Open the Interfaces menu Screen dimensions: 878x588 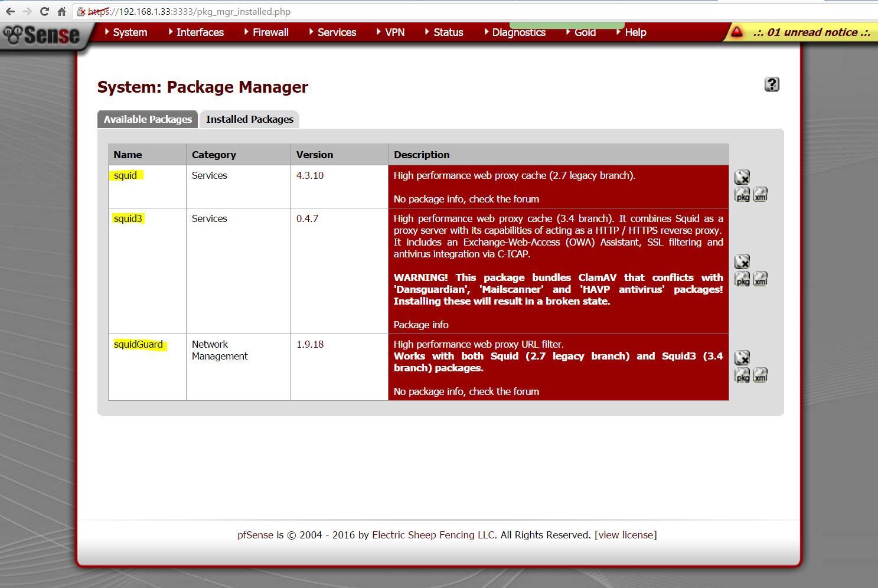[x=200, y=32]
